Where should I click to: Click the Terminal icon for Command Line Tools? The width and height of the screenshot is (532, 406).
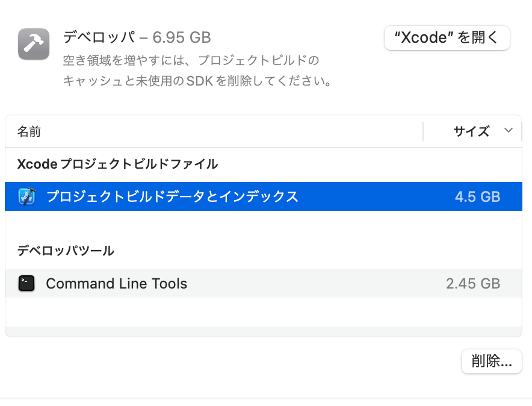coord(26,284)
